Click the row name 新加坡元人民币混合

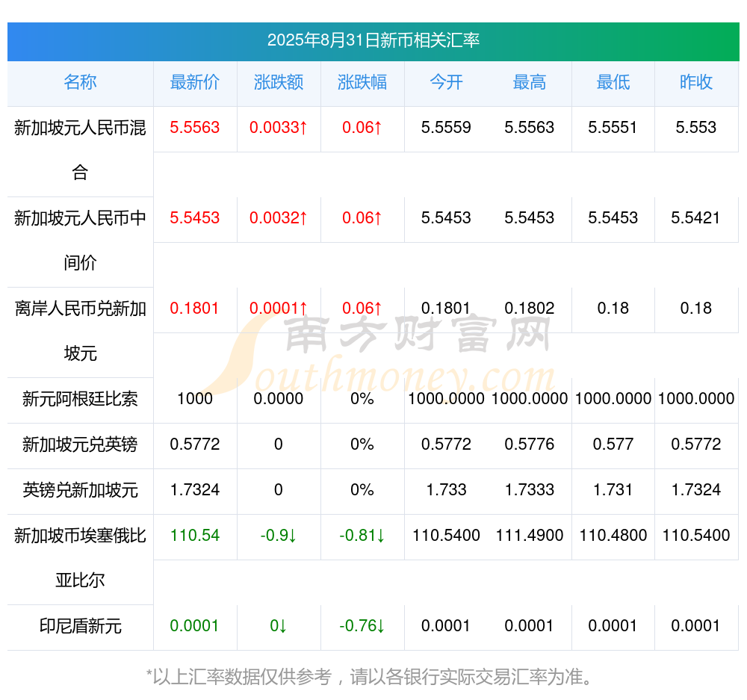(80, 149)
